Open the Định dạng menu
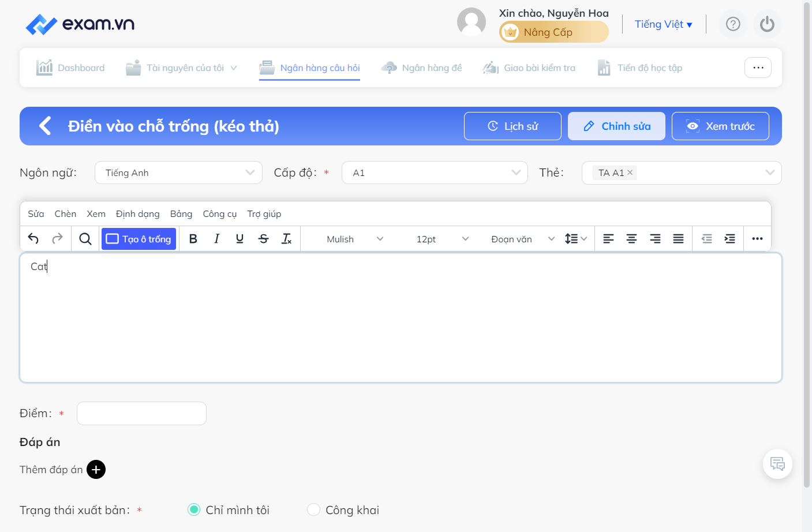The height and width of the screenshot is (532, 812). (x=137, y=214)
